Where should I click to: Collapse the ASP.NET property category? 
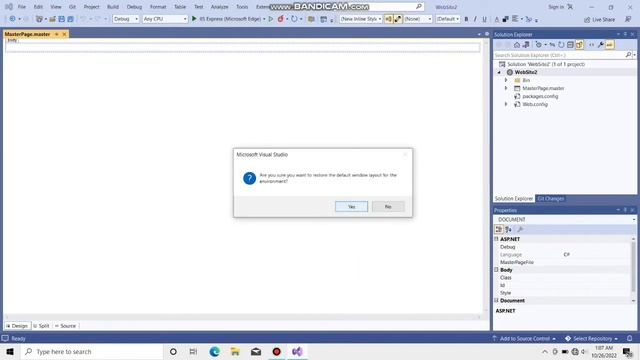pyautogui.click(x=496, y=239)
